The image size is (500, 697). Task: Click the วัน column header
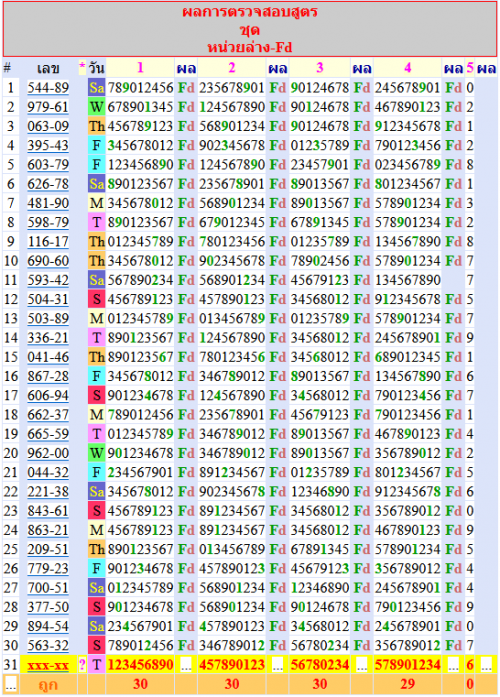[96, 68]
